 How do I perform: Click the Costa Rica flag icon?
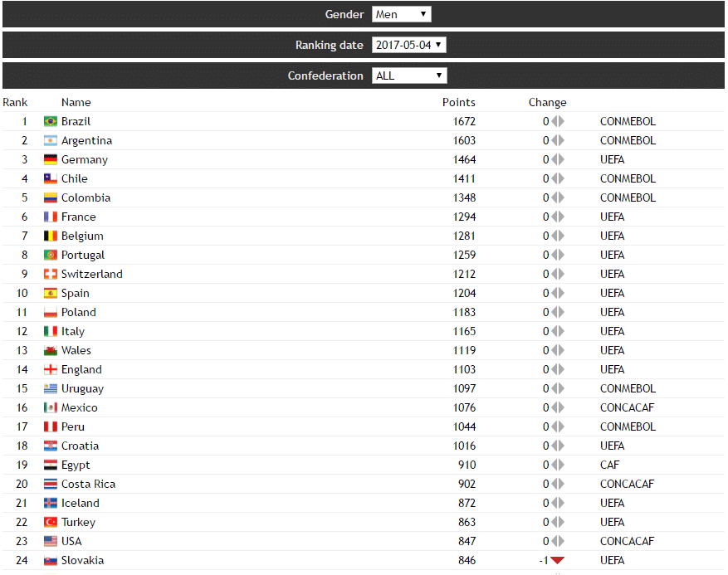coord(50,484)
